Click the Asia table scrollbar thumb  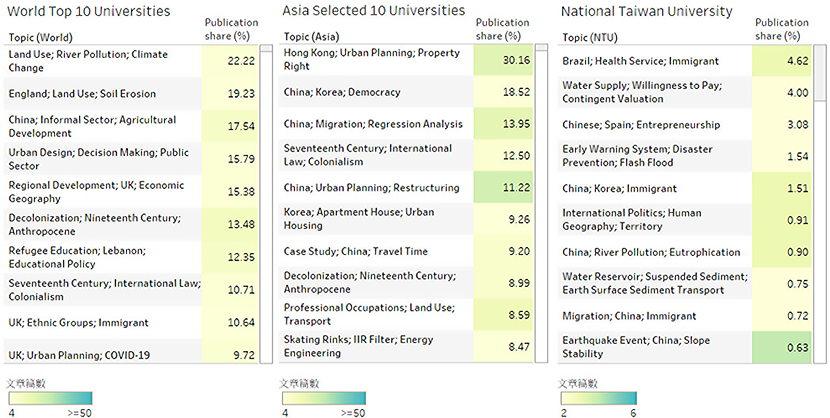542,48
